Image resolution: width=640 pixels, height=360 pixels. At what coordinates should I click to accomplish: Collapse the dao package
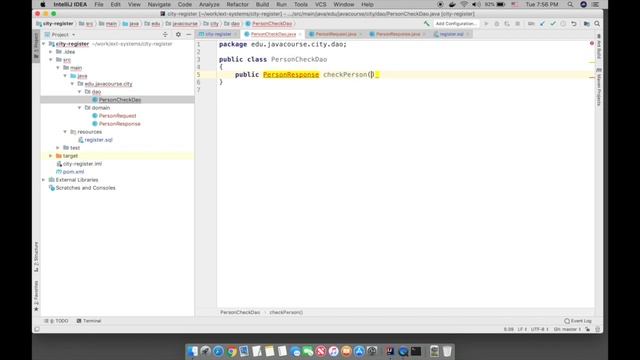80,92
